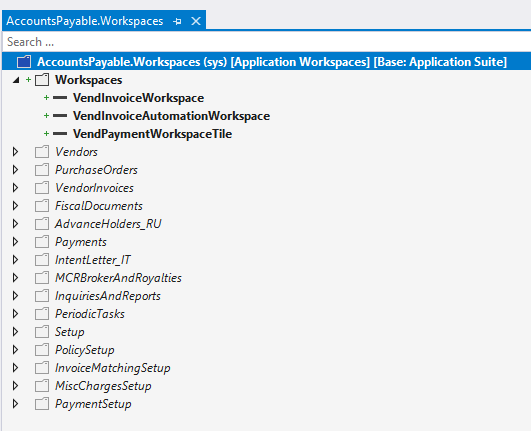The height and width of the screenshot is (431, 531).
Task: Click the InvoiceMatchingSetup folder icon
Action: 42,368
